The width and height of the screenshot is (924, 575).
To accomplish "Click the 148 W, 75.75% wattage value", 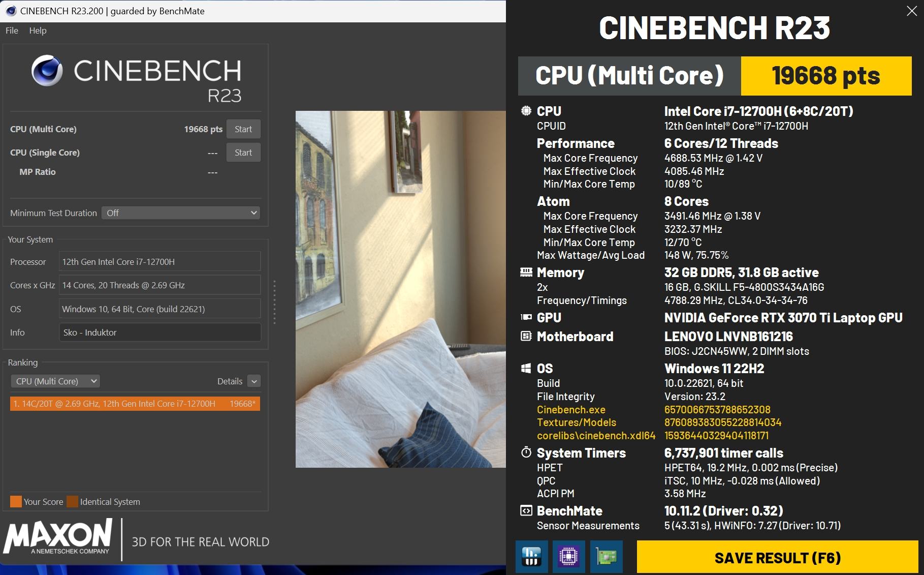I will 696,255.
